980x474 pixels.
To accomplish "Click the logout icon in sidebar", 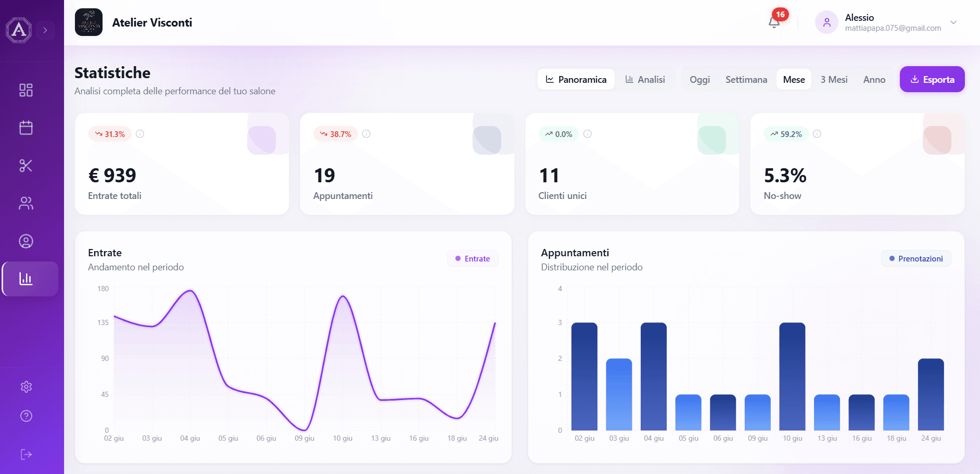I will pos(26,454).
